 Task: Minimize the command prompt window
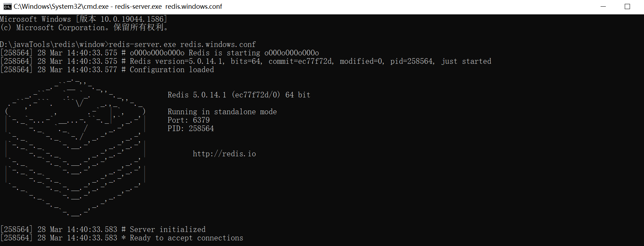(603, 7)
